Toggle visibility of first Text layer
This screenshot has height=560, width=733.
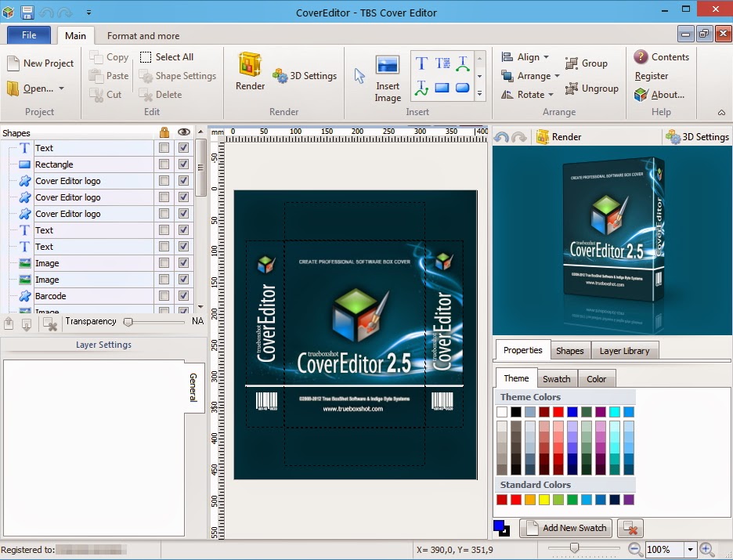pyautogui.click(x=183, y=148)
